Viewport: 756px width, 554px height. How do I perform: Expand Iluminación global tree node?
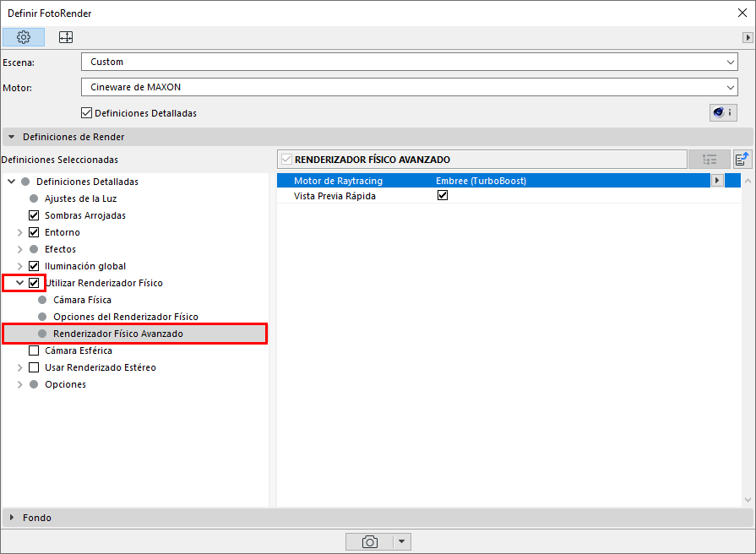point(19,266)
